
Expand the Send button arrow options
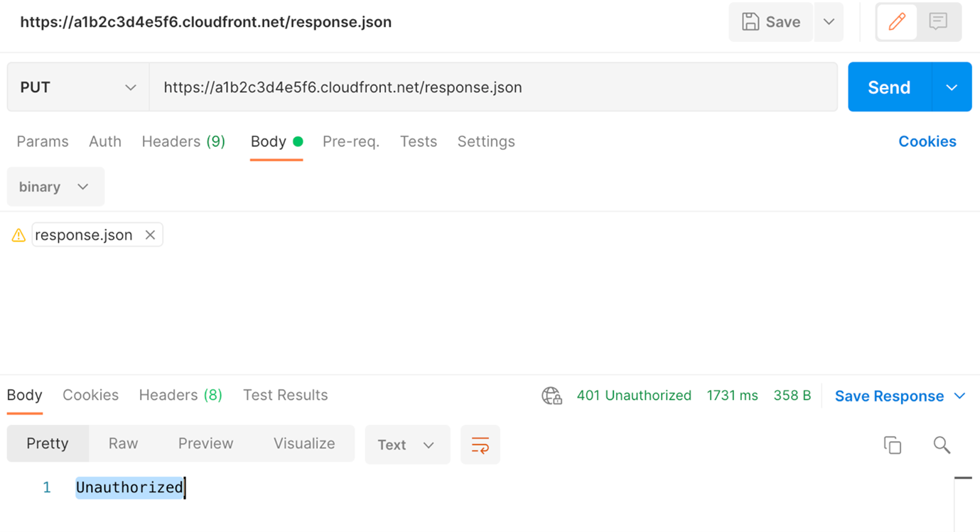pyautogui.click(x=952, y=87)
